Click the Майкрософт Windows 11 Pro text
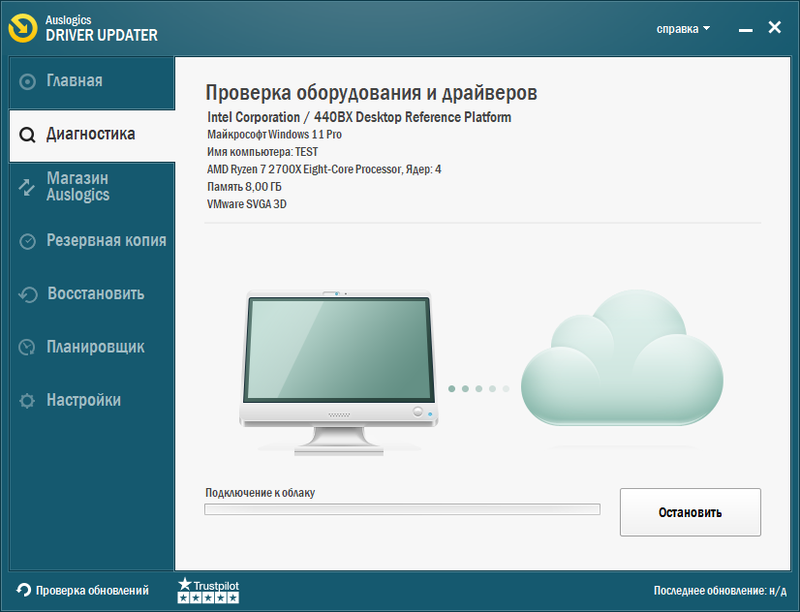 tap(274, 135)
